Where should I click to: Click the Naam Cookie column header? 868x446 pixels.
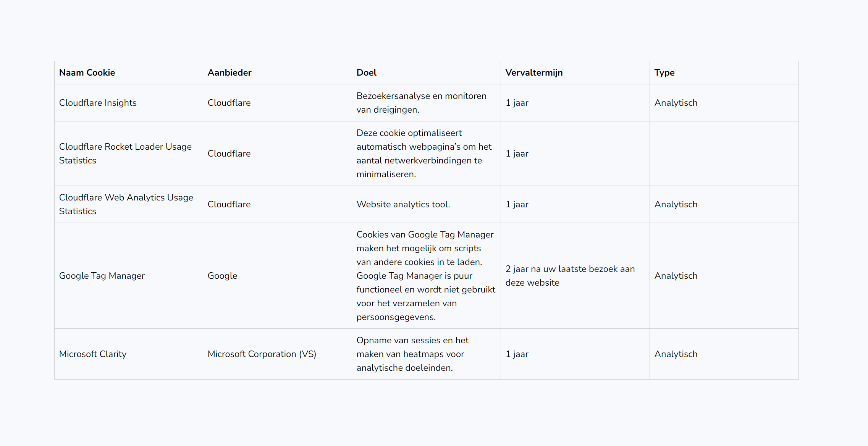129,73
